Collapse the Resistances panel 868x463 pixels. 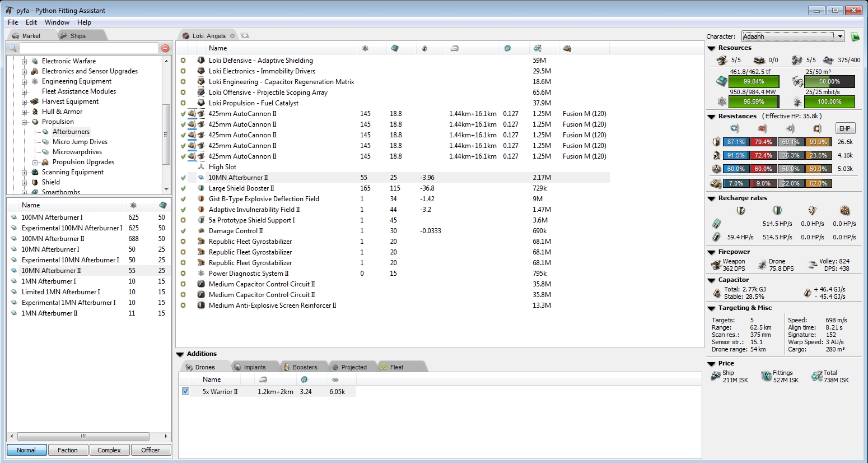coord(711,117)
